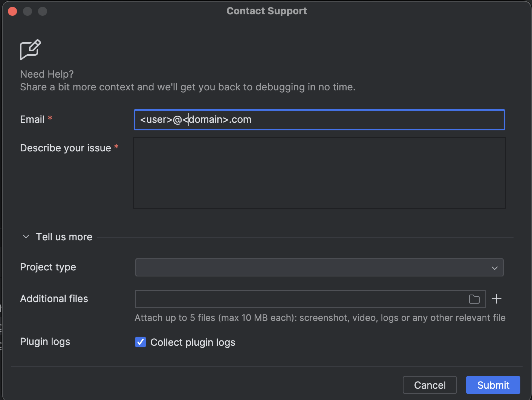Click the gray zoom window button
Image resolution: width=532 pixels, height=400 pixels.
43,11
